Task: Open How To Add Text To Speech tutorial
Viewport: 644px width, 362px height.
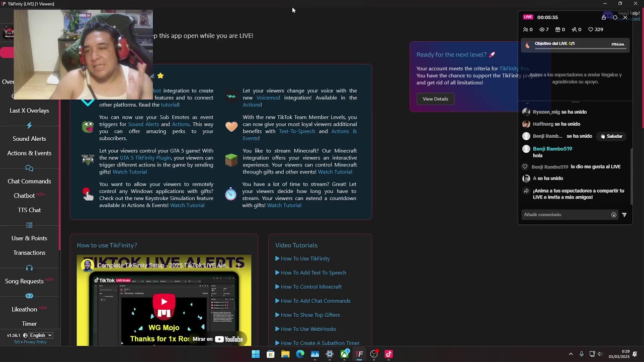Action: click(313, 273)
